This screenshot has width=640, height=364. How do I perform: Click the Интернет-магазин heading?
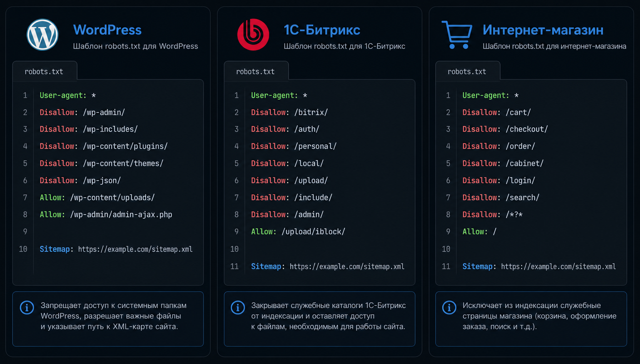pyautogui.click(x=543, y=30)
